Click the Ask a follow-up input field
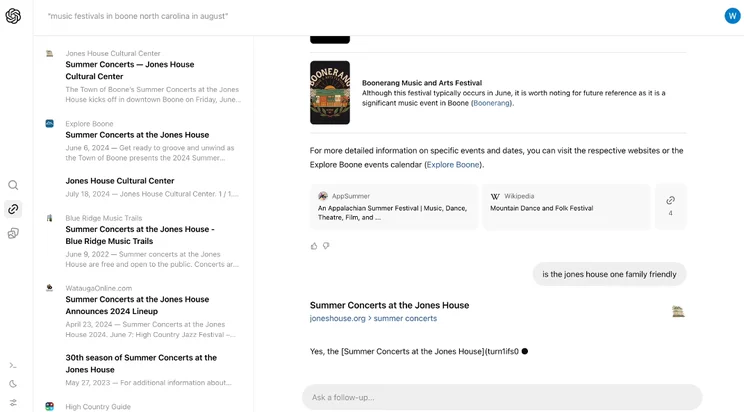The image size is (744, 412). pos(502,397)
